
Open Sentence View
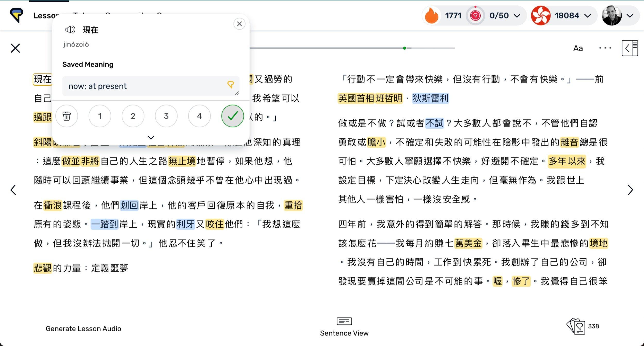[344, 326]
